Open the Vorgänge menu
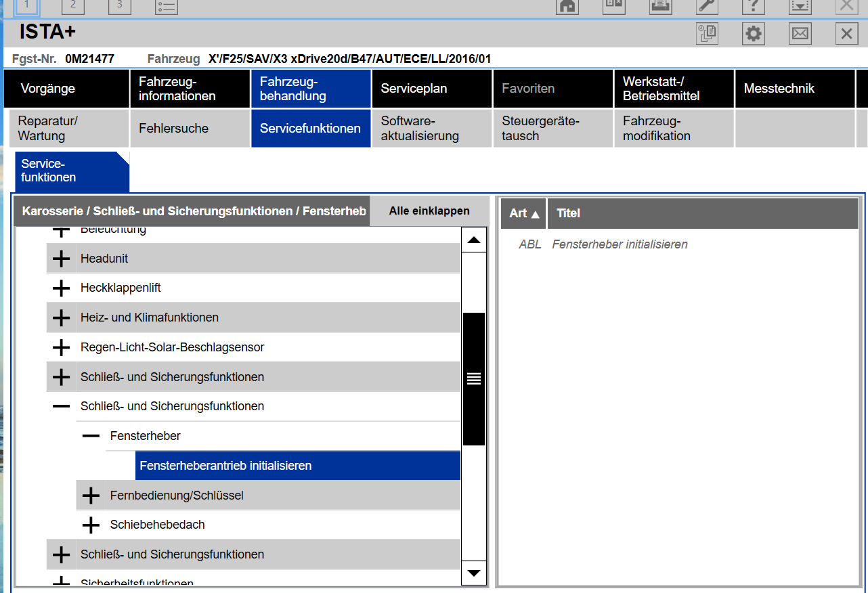The width and height of the screenshot is (868, 593). (x=66, y=89)
